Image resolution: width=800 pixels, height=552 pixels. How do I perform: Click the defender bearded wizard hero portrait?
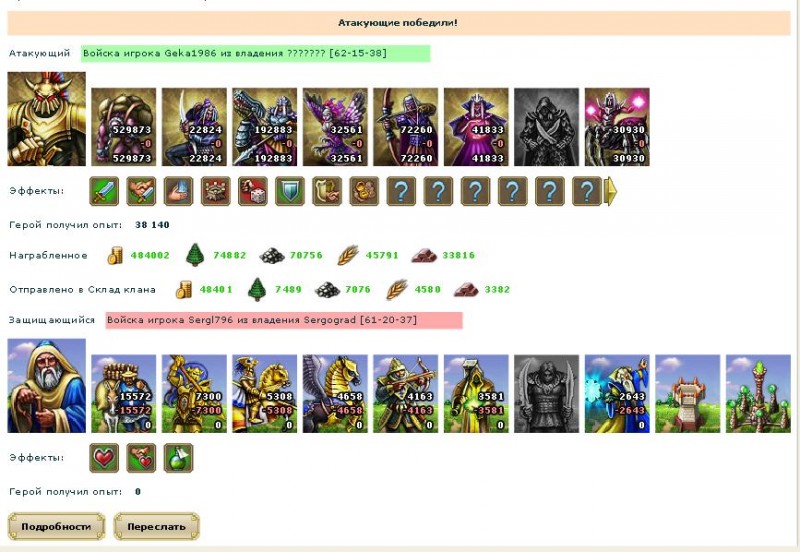(46, 386)
